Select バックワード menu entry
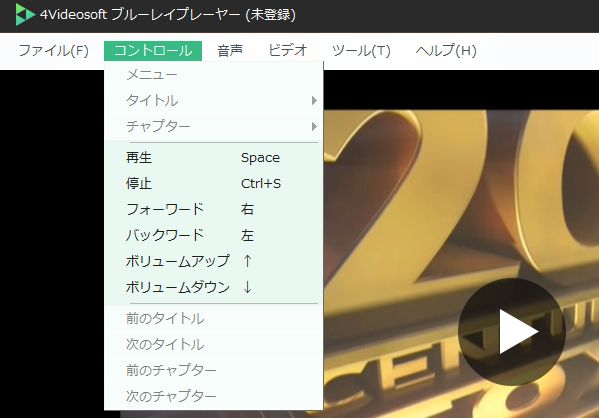This screenshot has height=418, width=599. coord(214,235)
